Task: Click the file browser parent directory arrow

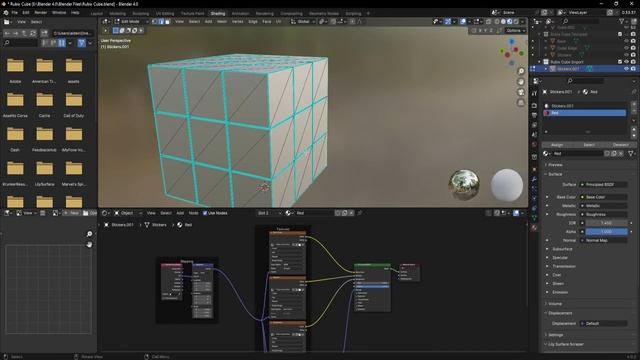Action: pyautogui.click(x=24, y=33)
